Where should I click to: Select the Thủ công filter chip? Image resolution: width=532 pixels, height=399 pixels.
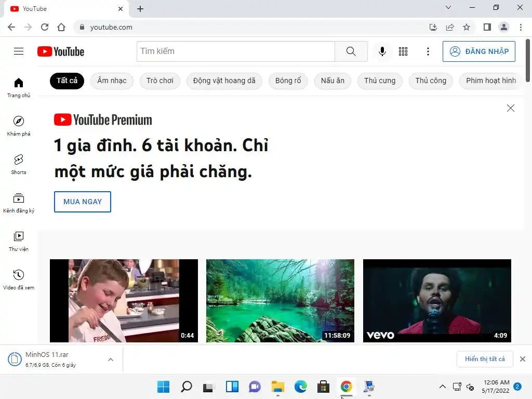431,81
